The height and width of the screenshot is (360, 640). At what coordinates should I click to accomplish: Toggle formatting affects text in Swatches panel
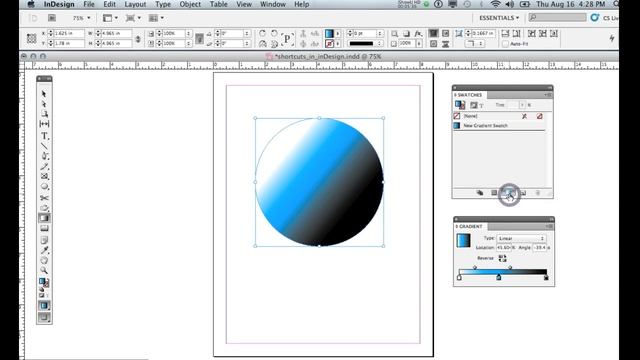481,106
